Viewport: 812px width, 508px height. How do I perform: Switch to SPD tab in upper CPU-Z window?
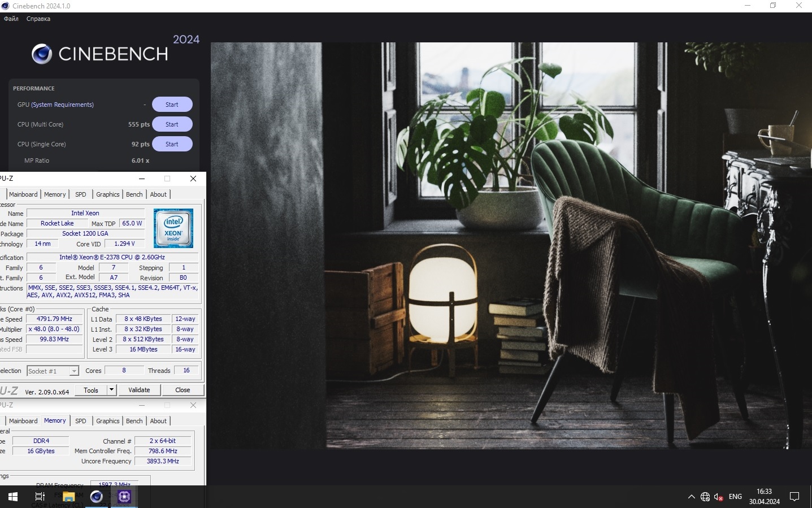pyautogui.click(x=81, y=194)
